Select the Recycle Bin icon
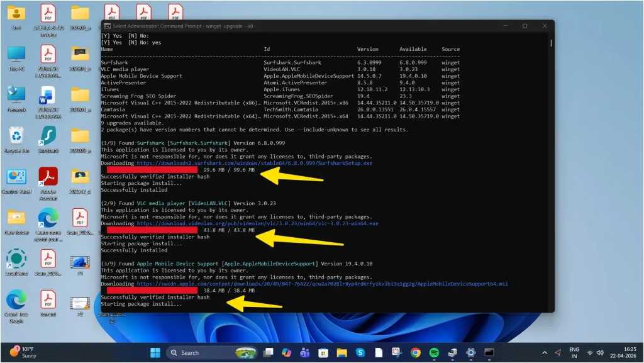Image resolution: width=644 pixels, height=363 pixels. click(16, 140)
